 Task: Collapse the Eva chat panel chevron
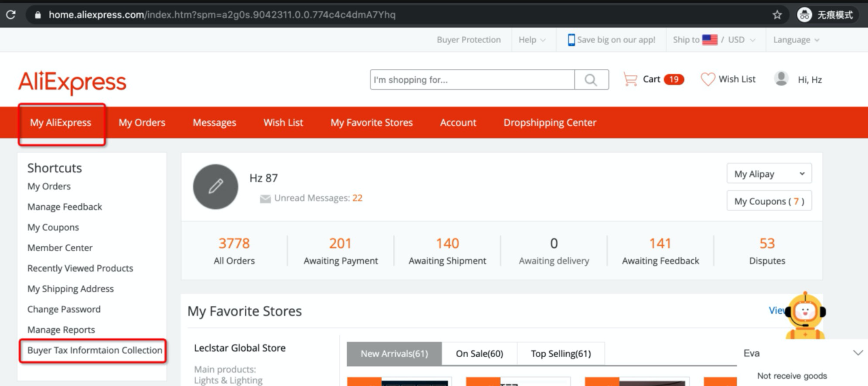click(x=858, y=353)
